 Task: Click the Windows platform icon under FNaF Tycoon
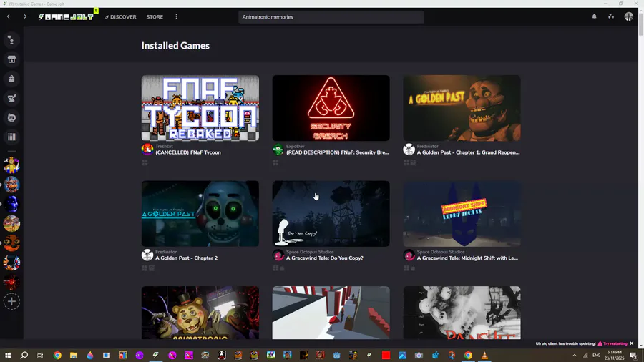(145, 163)
